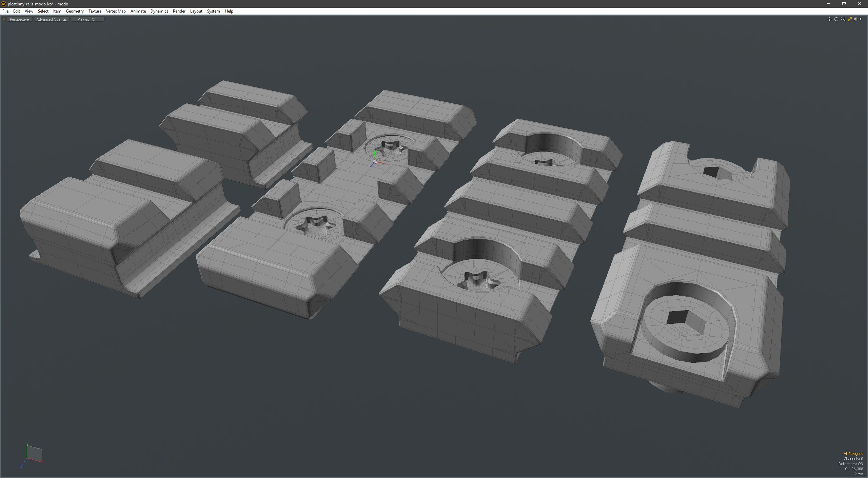Click the transform handle at the model origin
Screen dimensions: 868x478
pyautogui.click(x=375, y=162)
